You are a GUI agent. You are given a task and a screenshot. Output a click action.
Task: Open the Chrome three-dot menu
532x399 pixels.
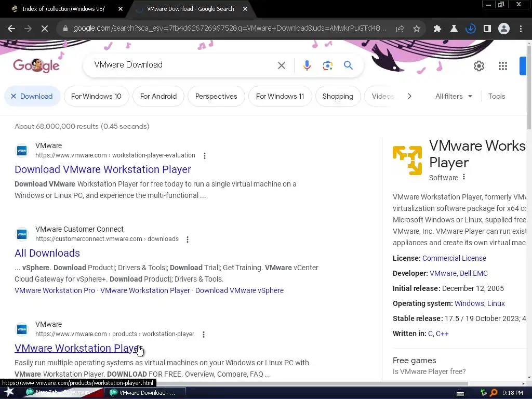[521, 29]
